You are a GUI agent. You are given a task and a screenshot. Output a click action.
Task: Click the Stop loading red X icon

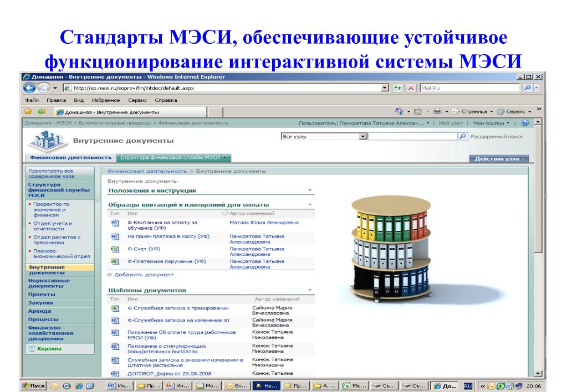coord(411,88)
